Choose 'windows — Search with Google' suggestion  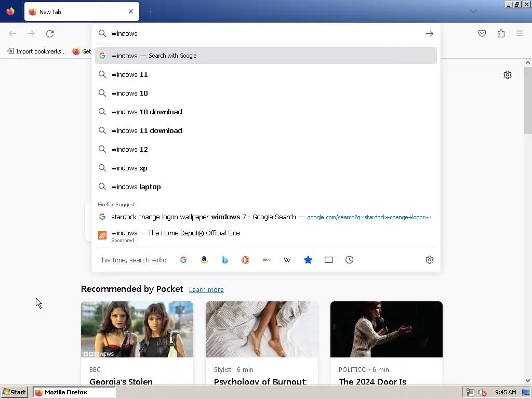[x=266, y=56]
